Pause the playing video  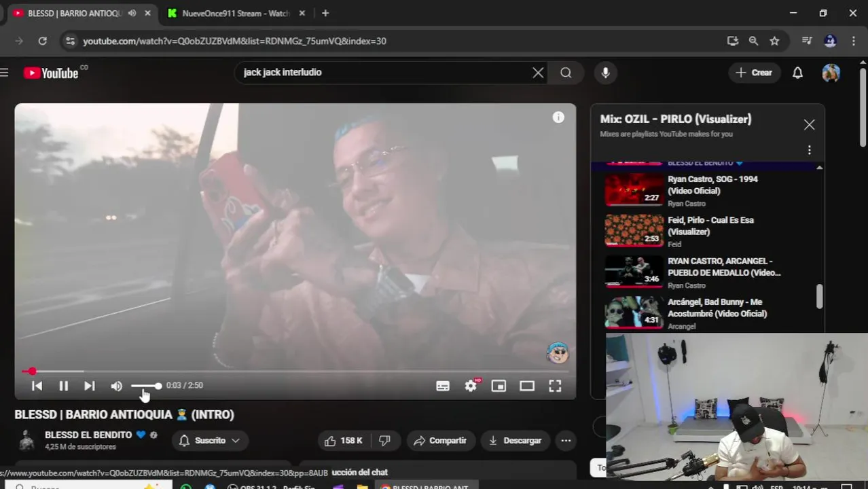[x=63, y=386]
